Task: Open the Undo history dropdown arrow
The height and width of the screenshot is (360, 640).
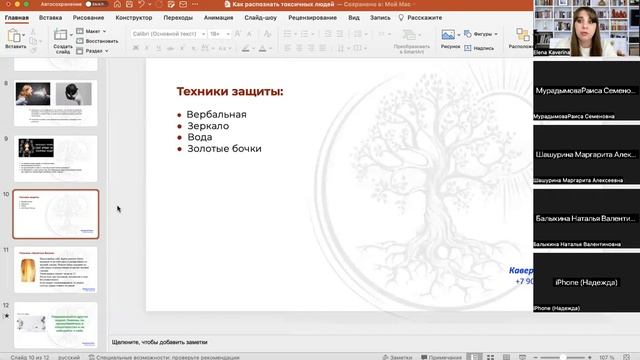Action: [x=149, y=4]
